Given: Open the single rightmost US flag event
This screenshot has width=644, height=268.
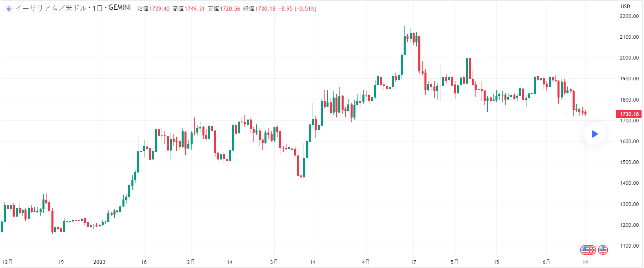Looking at the screenshot, I should 603,250.
